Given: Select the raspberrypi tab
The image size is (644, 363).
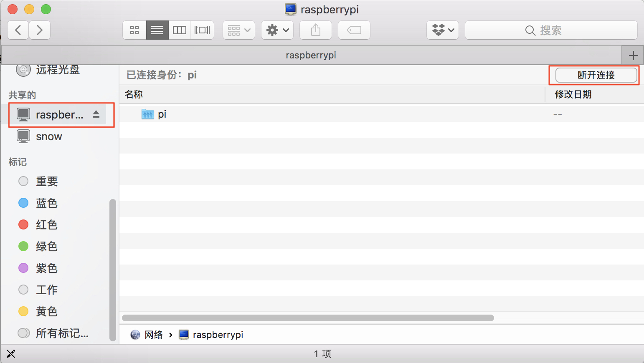Looking at the screenshot, I should 311,55.
